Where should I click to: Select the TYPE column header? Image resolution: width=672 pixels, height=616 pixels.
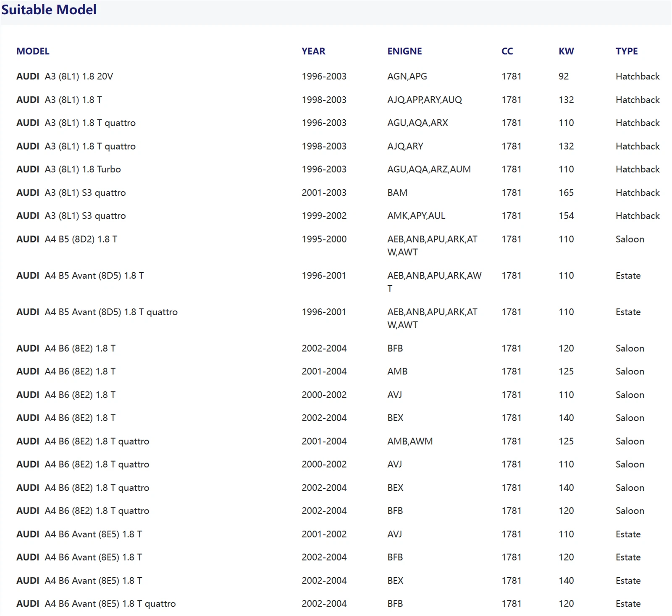click(x=627, y=51)
